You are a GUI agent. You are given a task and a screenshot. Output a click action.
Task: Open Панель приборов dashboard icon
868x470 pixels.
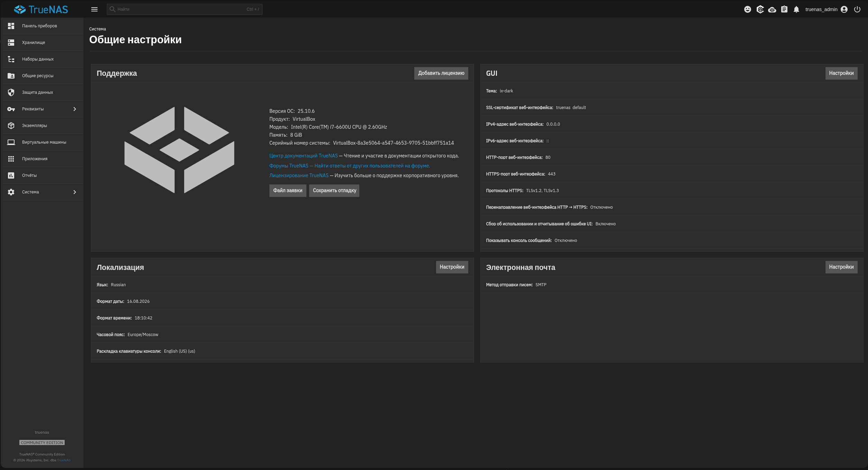(11, 26)
